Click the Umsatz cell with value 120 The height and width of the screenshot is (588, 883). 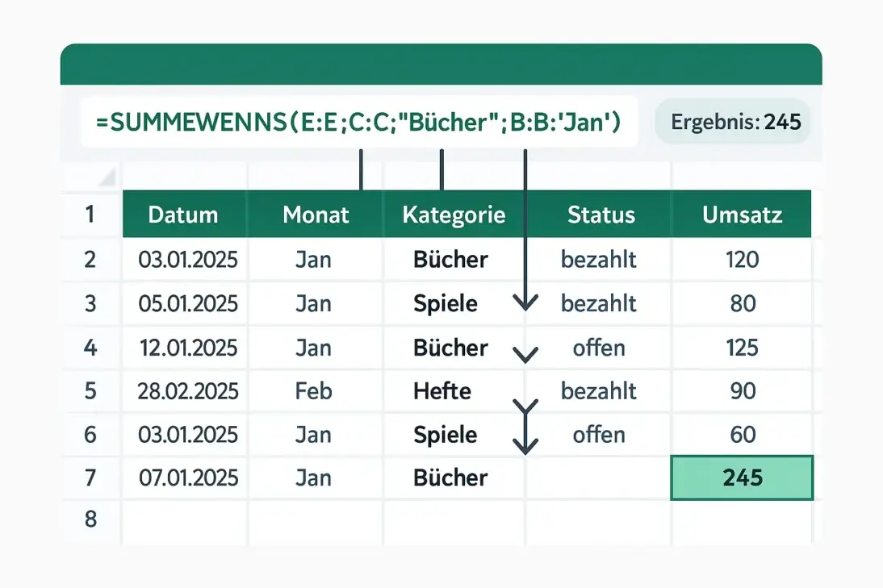point(742,259)
